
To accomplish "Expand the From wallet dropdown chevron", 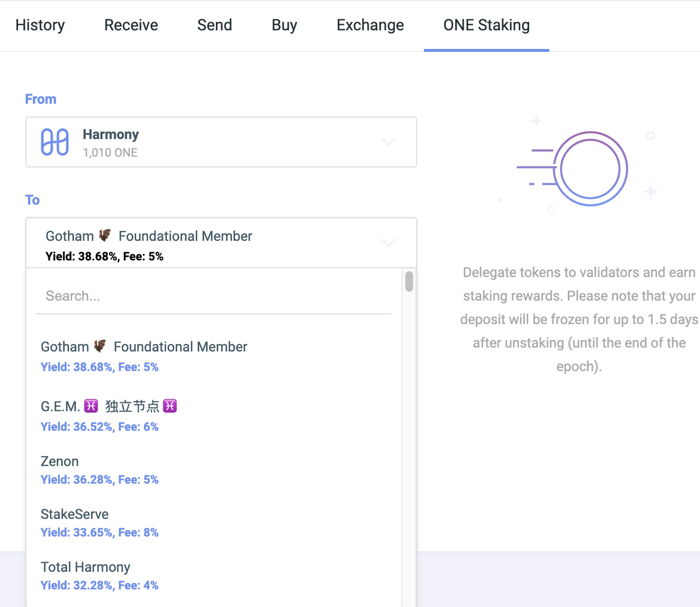I will tap(388, 142).
